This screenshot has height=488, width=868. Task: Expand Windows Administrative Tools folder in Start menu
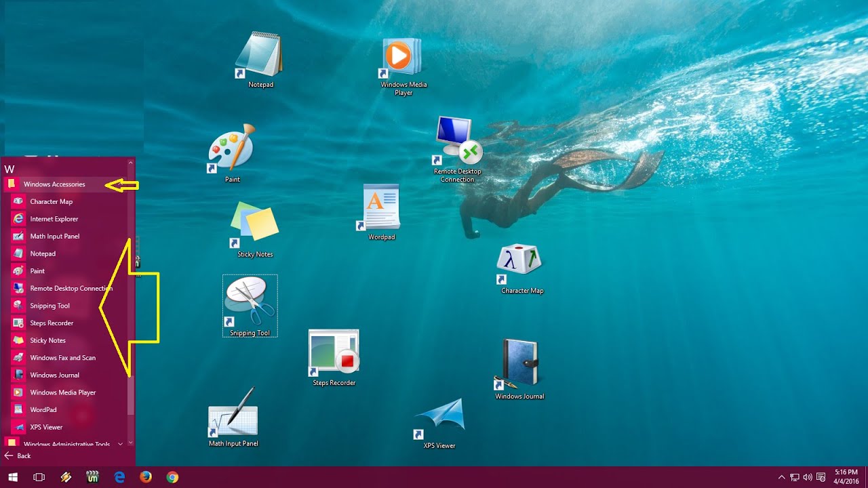click(64, 444)
